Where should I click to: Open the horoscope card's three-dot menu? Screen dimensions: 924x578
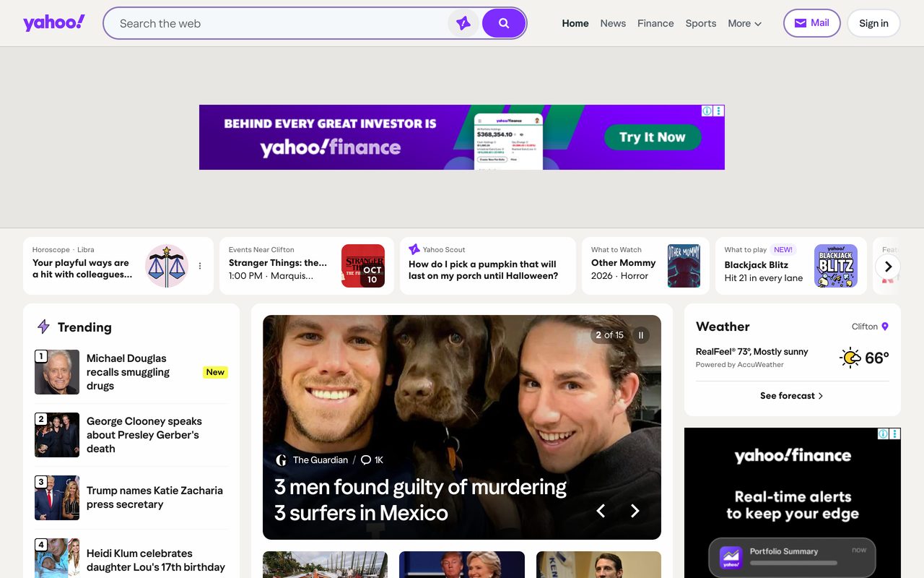pos(200,266)
